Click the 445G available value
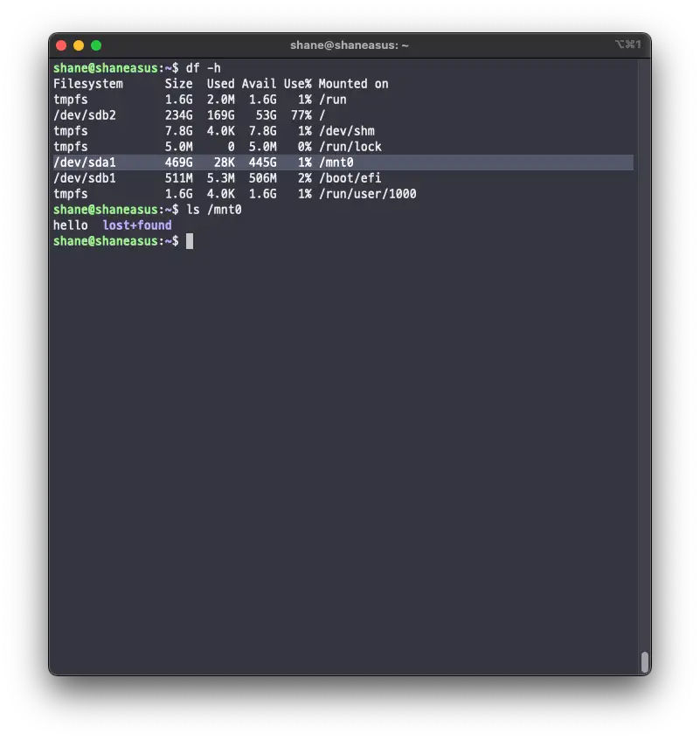700x740 pixels. pyautogui.click(x=262, y=163)
